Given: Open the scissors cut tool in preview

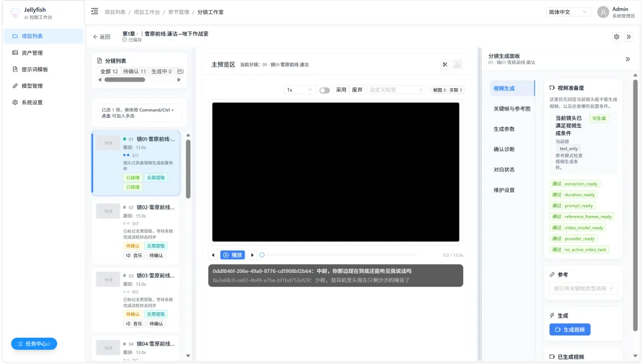Looking at the screenshot, I should pos(445,64).
